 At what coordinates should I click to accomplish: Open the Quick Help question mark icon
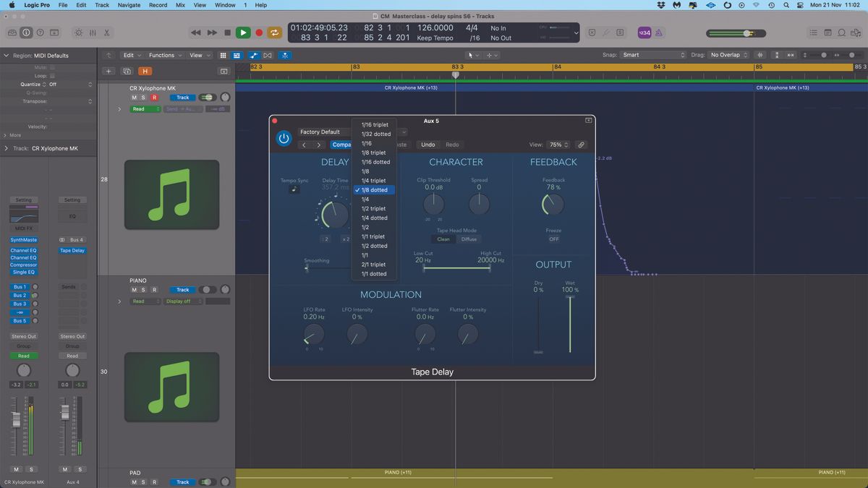click(x=40, y=32)
